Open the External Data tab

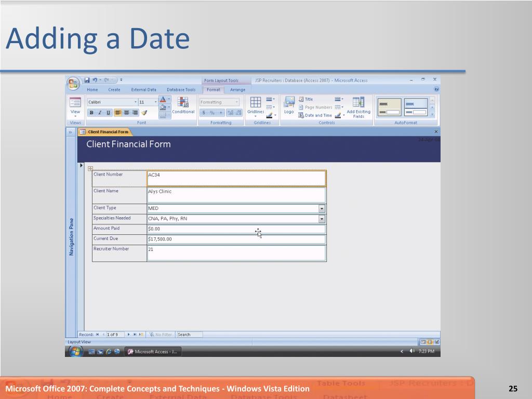click(143, 89)
